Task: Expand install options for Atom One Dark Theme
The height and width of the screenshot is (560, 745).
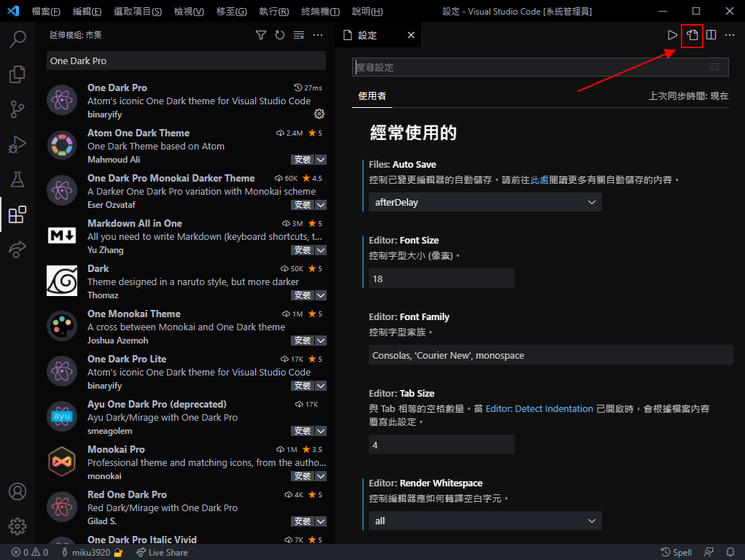Action: pyautogui.click(x=321, y=160)
